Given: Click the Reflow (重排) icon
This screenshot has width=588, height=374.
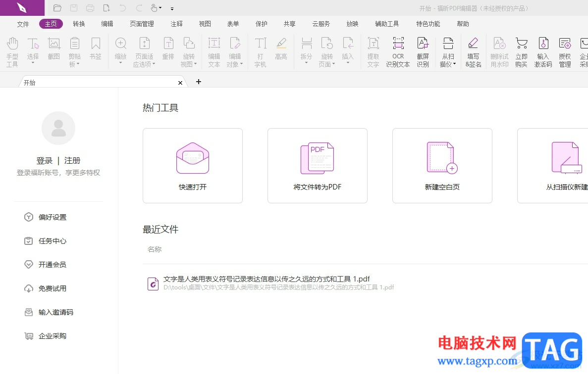Looking at the screenshot, I should [168, 48].
